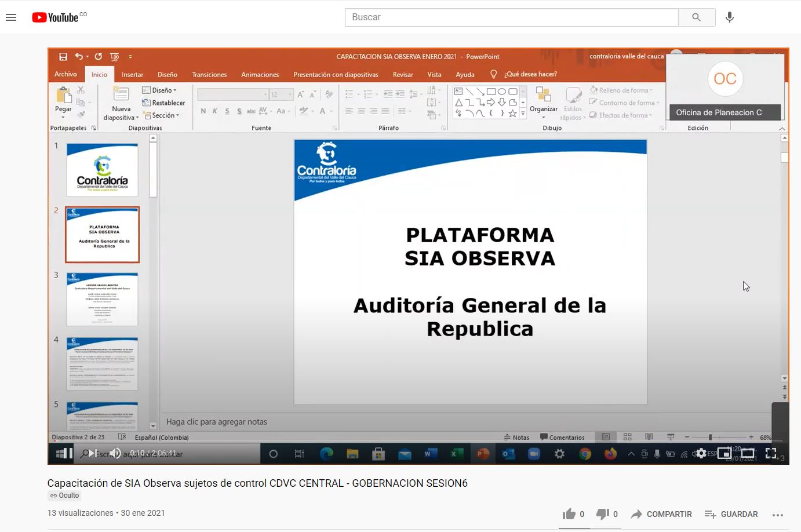Select the Bold formatting icon
The height and width of the screenshot is (532, 801).
point(203,111)
